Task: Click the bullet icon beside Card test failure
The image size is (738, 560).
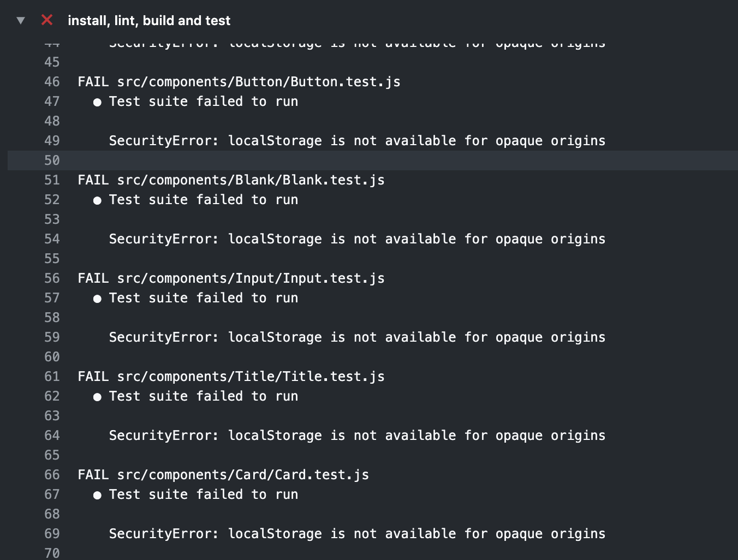Action: coord(98,494)
